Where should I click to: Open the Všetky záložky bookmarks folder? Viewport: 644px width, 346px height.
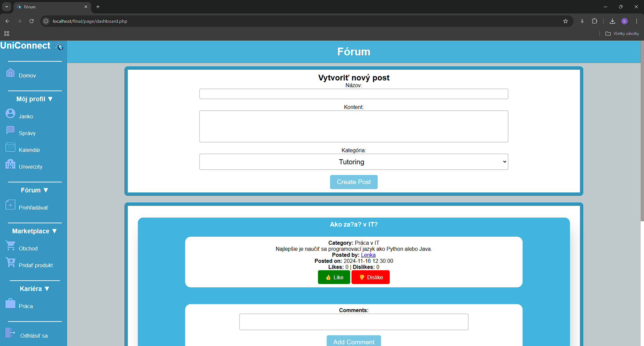coord(622,34)
